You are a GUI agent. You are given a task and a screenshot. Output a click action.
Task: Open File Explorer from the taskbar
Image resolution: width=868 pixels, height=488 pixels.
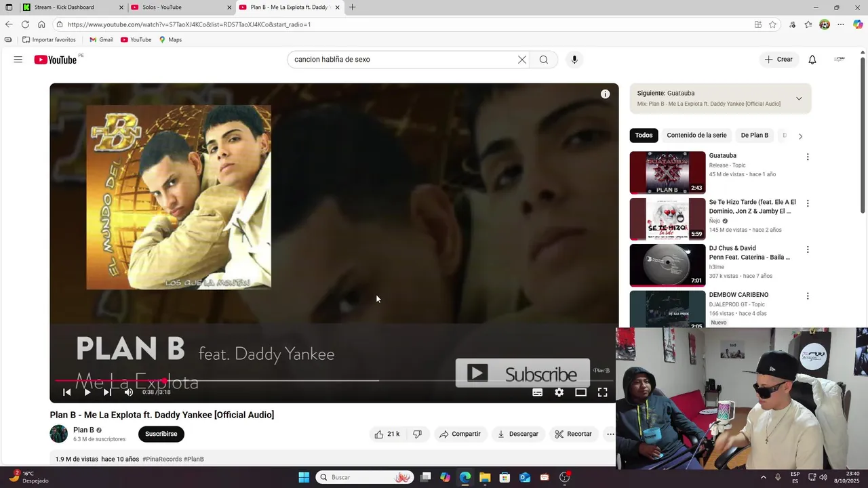(485, 477)
